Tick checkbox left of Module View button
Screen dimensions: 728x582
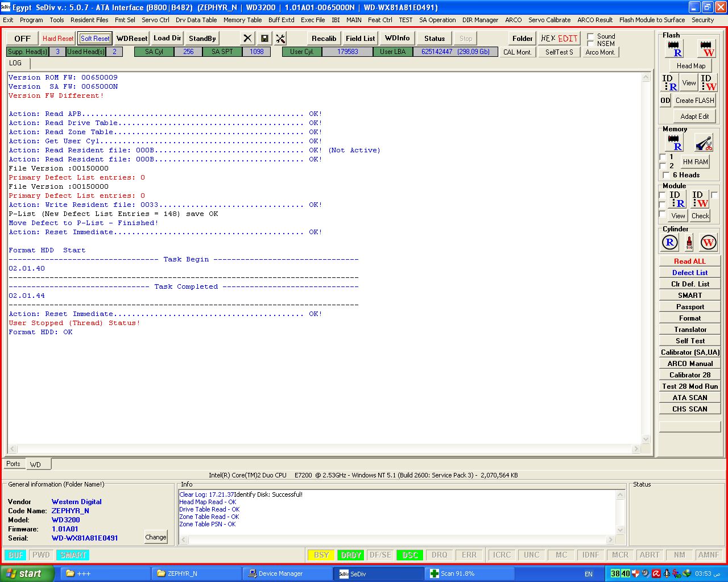point(662,214)
